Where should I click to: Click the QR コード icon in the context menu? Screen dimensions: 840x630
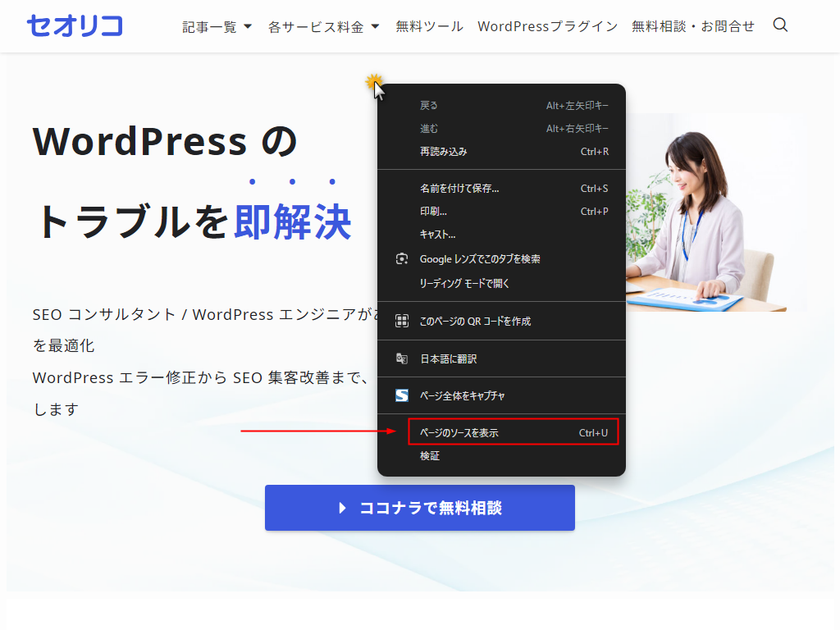point(402,320)
